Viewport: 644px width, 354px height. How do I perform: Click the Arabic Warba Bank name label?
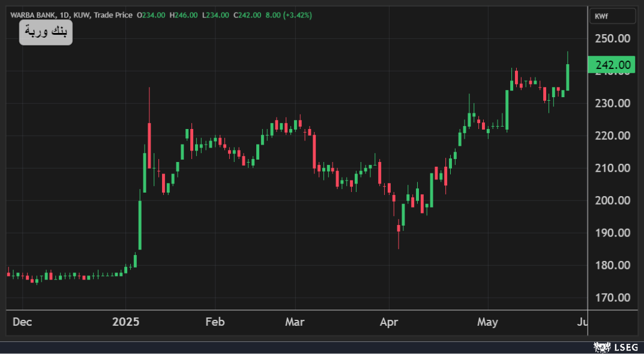pyautogui.click(x=46, y=32)
